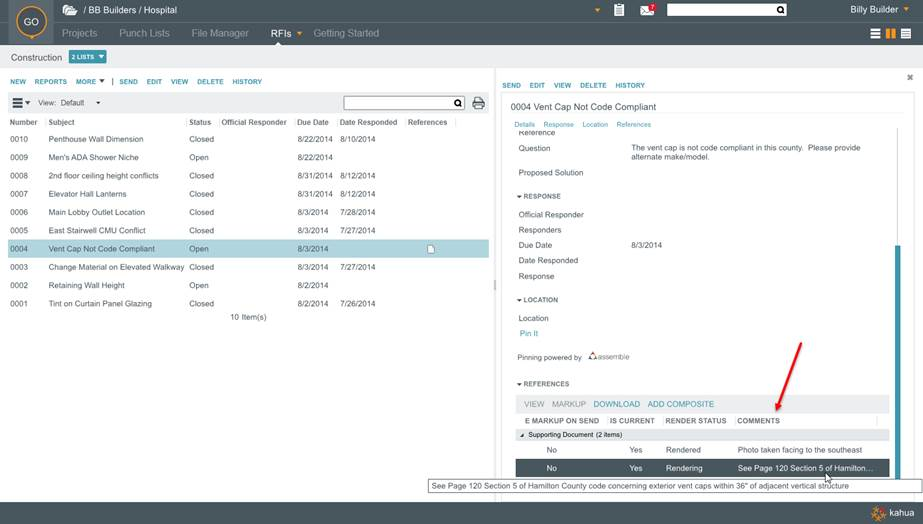Click the print icon above RFI list
Image resolution: width=923 pixels, height=524 pixels.
478,103
